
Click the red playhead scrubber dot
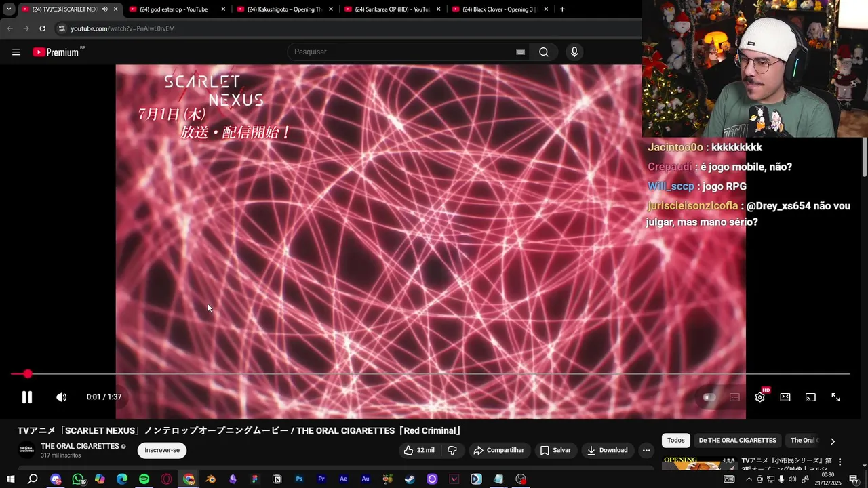click(27, 374)
